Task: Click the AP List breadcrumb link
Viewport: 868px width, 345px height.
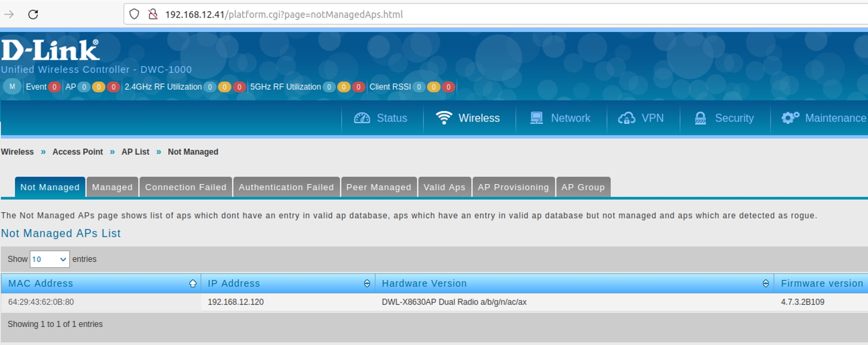Action: (135, 152)
